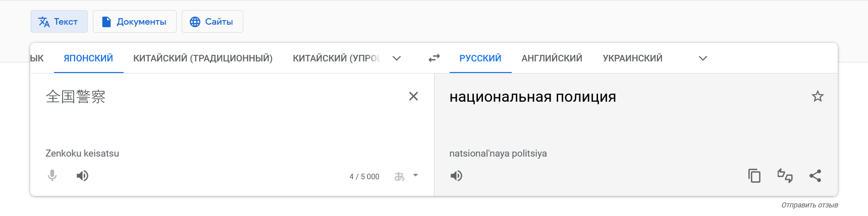Viewport: 868px width, 216px height.
Task: Switch target language to УКРАИНСКИЙ
Action: pyautogui.click(x=632, y=58)
